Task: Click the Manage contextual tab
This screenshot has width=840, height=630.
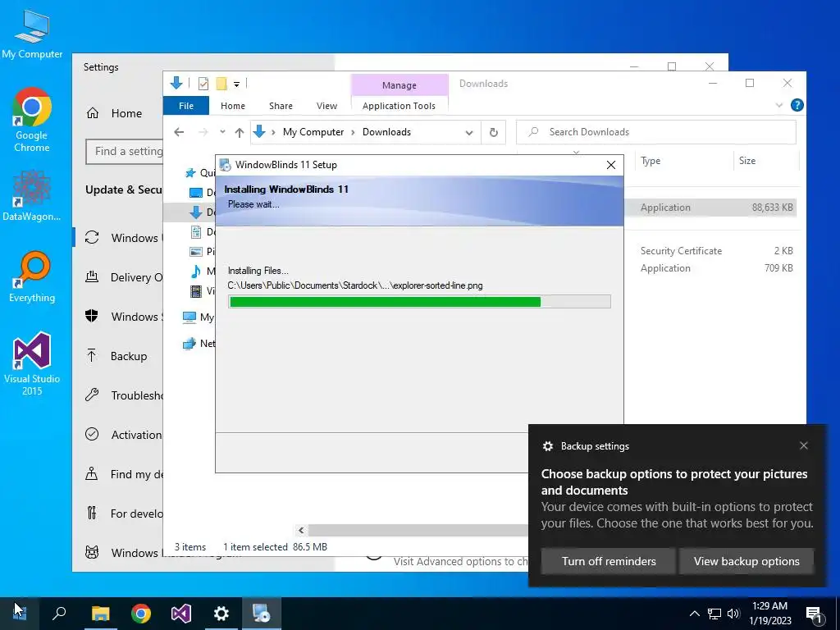Action: click(x=399, y=84)
